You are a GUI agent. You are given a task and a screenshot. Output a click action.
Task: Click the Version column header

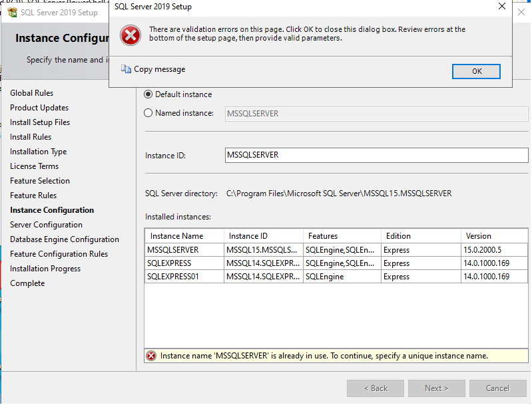point(494,236)
